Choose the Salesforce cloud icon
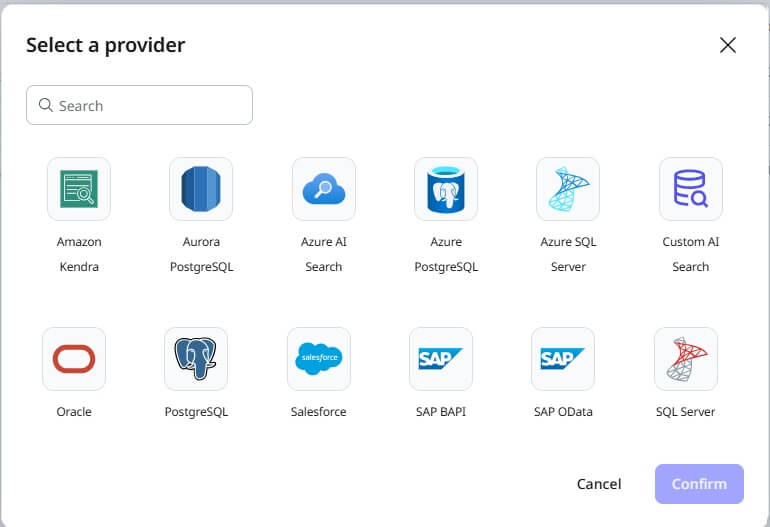Image resolution: width=770 pixels, height=527 pixels. [319, 359]
